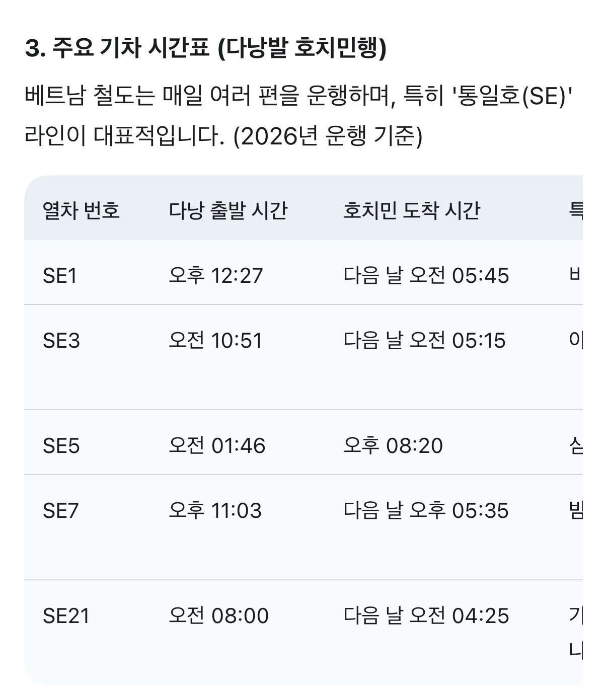Click the SE21 train number cell
607x700 pixels.
[66, 616]
